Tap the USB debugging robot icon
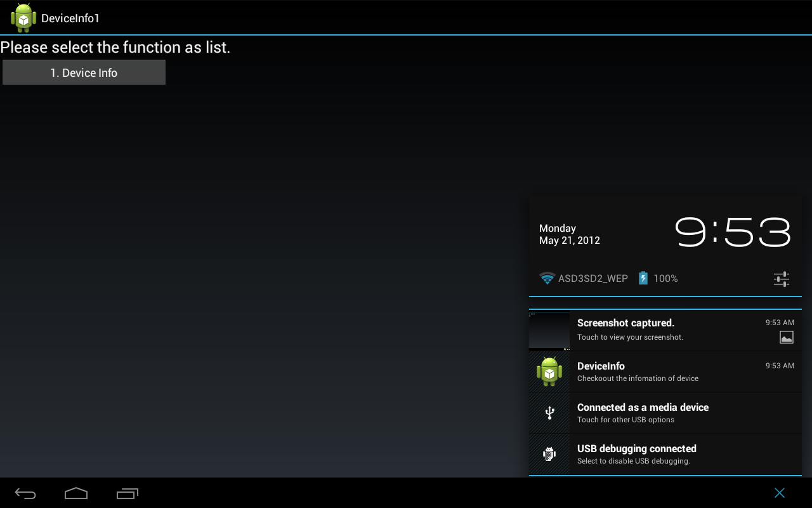This screenshot has height=508, width=812. (x=549, y=453)
